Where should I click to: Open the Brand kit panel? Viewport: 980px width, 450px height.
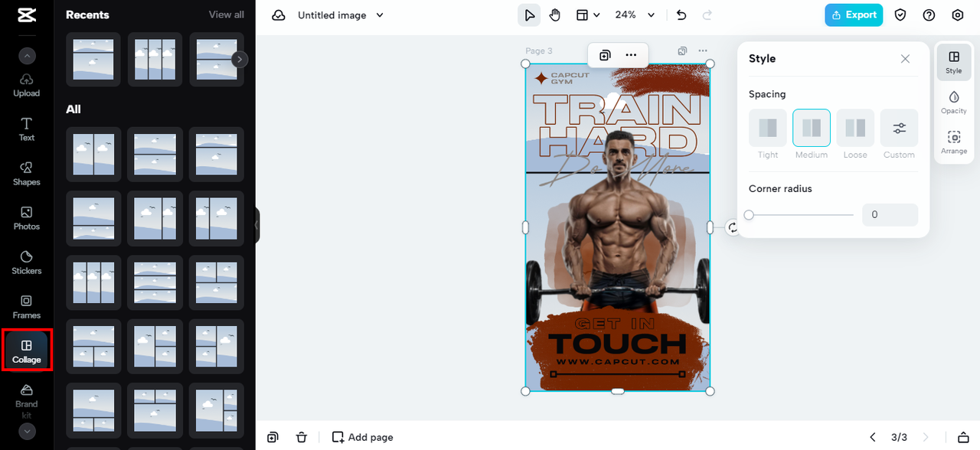click(x=27, y=401)
